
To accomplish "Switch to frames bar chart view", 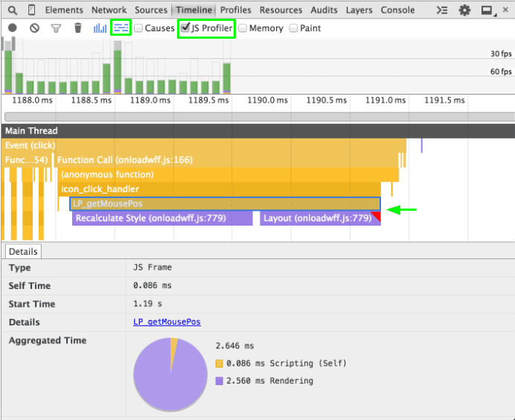I will (100, 28).
